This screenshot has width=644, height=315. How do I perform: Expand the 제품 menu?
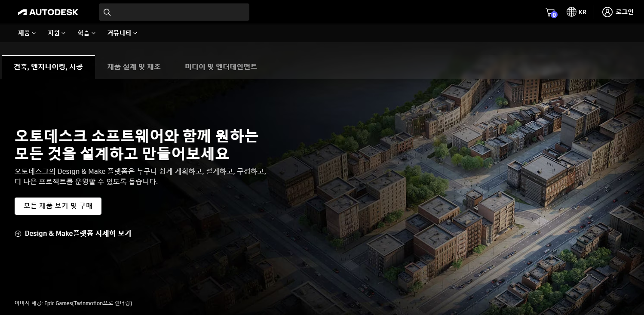(27, 33)
